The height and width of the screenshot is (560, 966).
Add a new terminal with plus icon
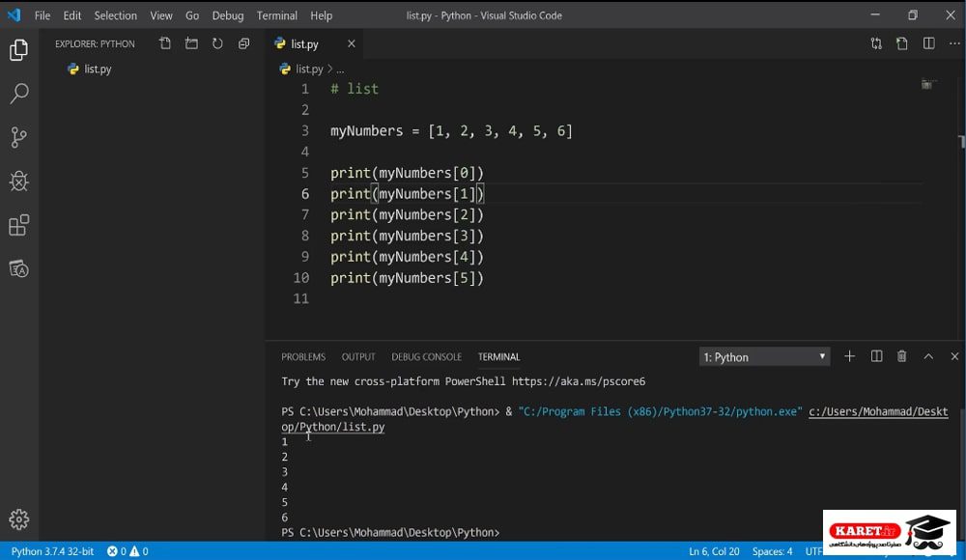[849, 356]
